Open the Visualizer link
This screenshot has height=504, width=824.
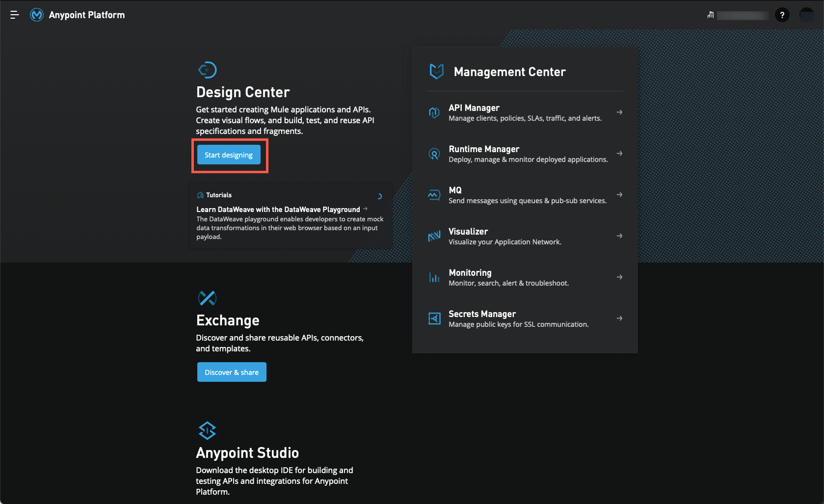[468, 232]
